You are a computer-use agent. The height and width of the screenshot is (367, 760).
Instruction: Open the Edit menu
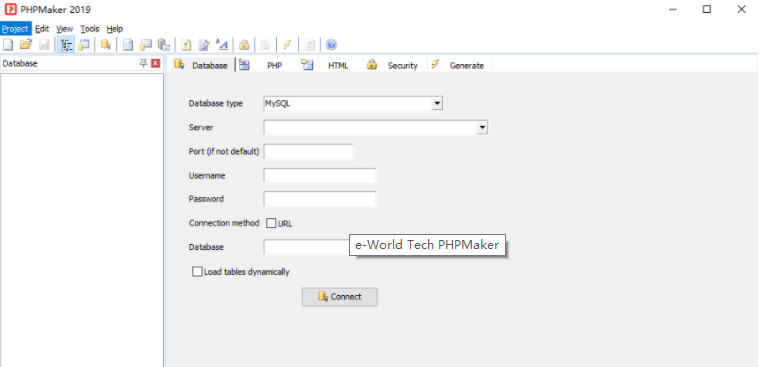click(x=42, y=29)
